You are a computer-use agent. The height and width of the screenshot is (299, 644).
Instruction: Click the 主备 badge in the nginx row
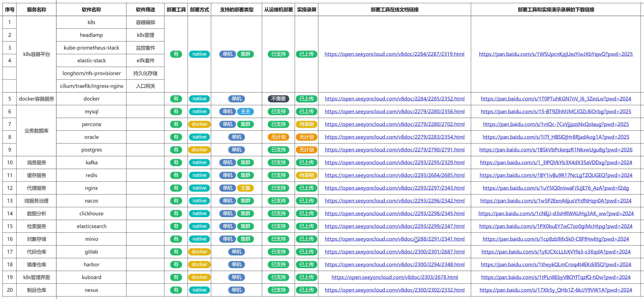[246, 188]
